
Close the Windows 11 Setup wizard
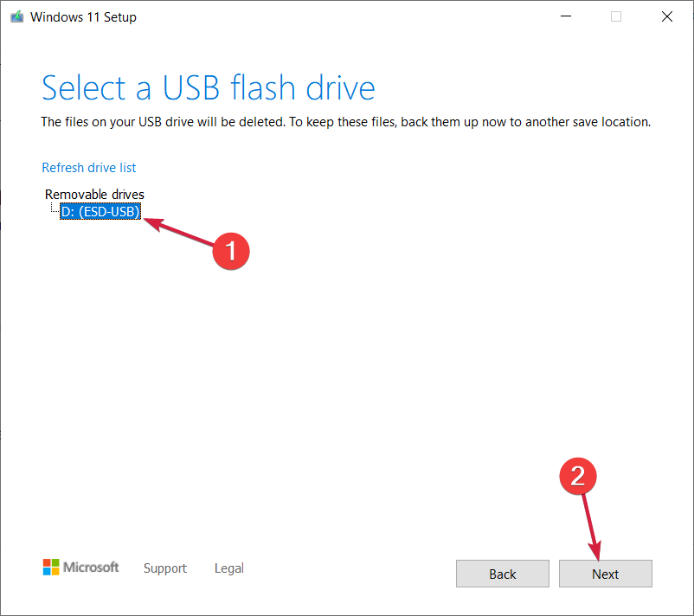coord(667,16)
